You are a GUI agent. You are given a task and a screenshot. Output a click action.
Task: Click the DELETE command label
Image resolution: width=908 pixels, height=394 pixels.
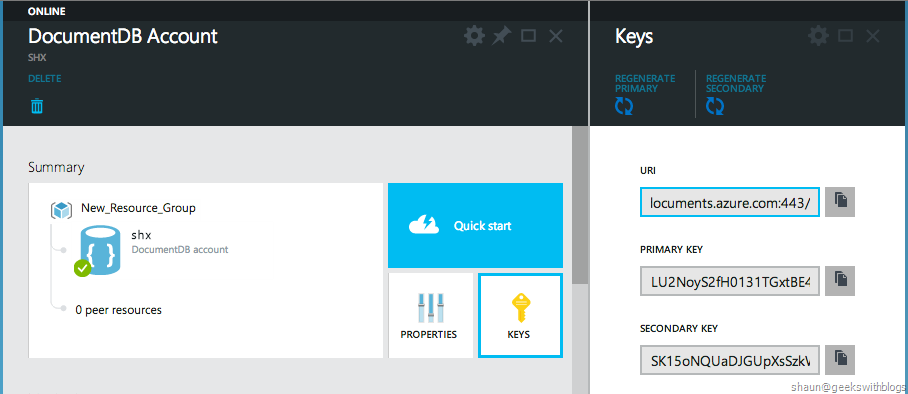[45, 78]
